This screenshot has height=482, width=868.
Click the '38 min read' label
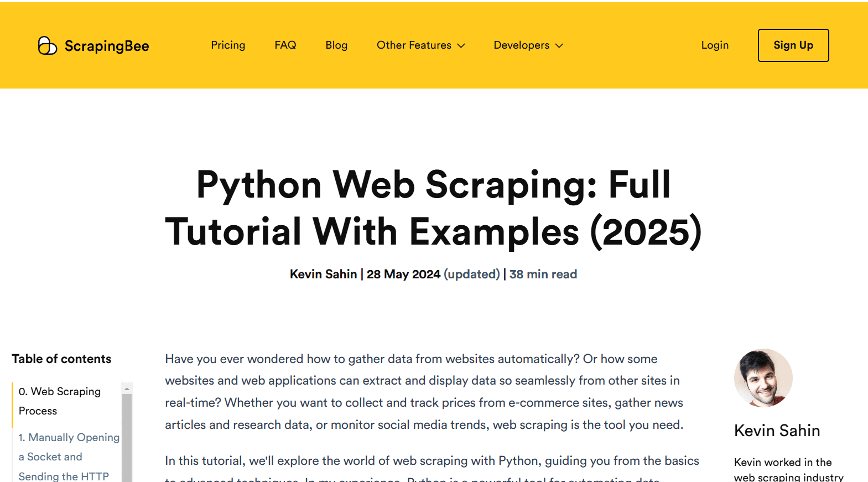tap(543, 274)
